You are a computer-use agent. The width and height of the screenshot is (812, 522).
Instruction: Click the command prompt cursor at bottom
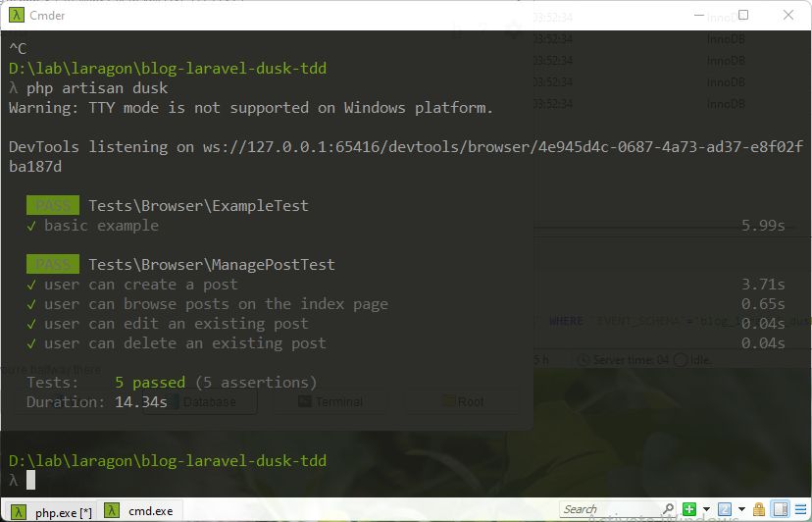[30, 480]
